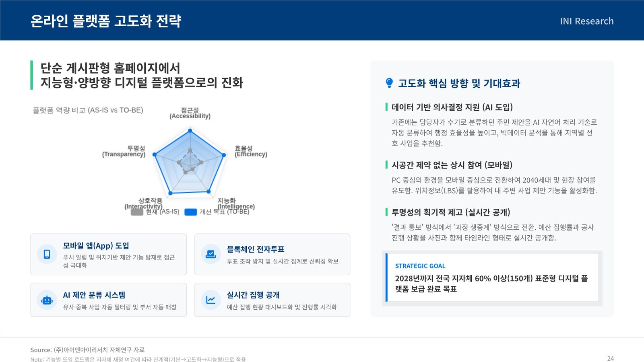Click the blue 개선 목표 (TO-BE) legend swatch
Viewport: 644px width, 362px height.
(191, 212)
